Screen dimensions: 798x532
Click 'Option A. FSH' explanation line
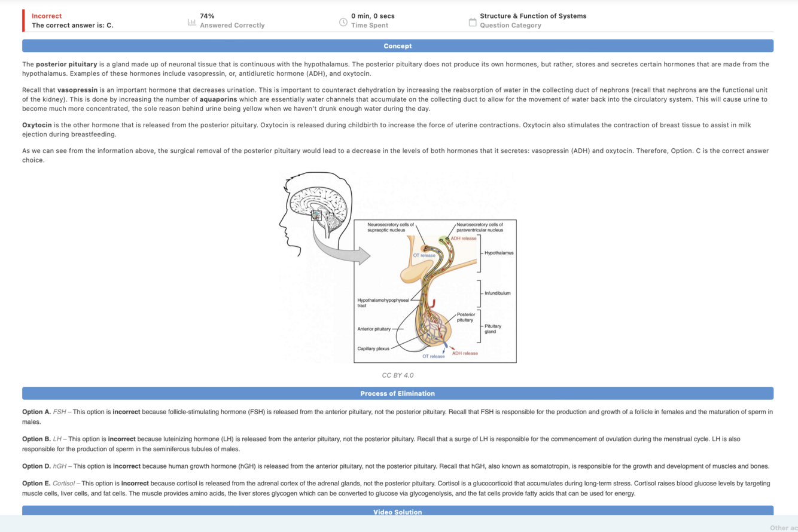[x=398, y=417]
